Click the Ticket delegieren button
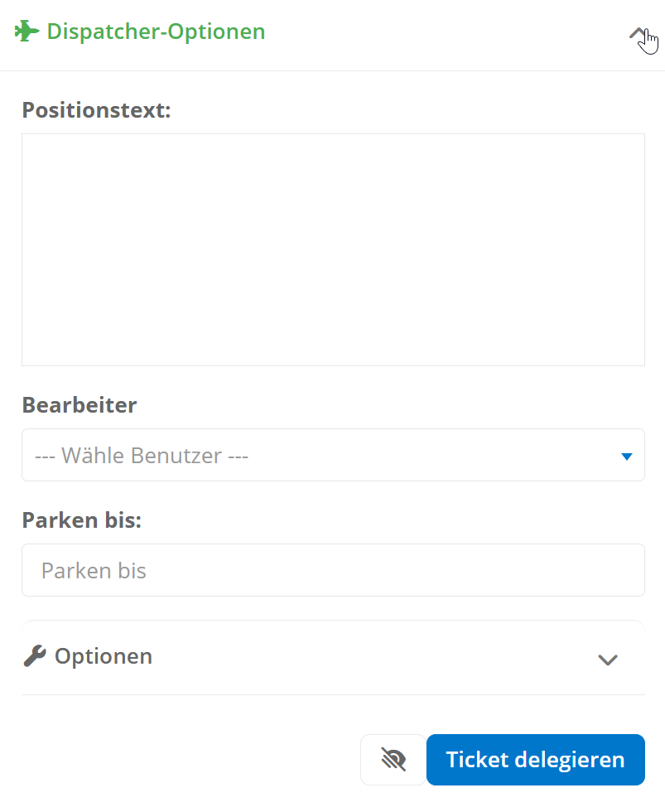Screen dimensions: 665x812 click(536, 760)
